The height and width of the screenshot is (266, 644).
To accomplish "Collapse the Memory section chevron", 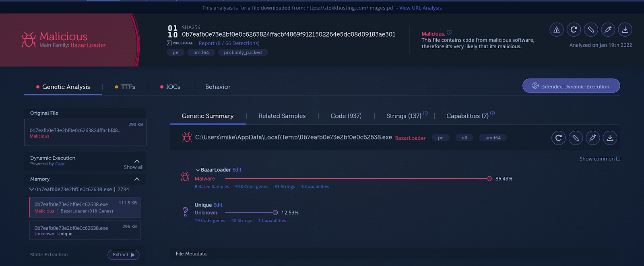I will (137, 179).
